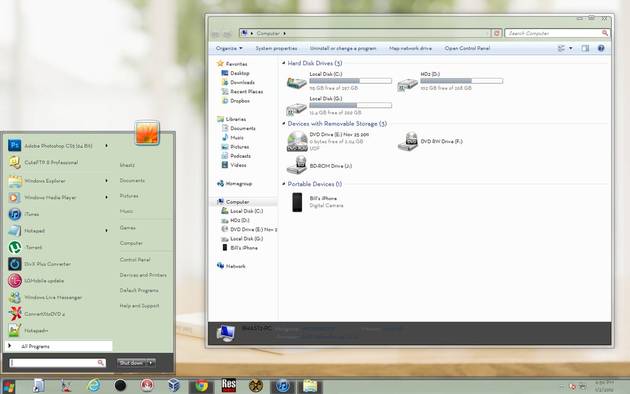
Task: Open the Res app on the taskbar
Action: (x=229, y=386)
